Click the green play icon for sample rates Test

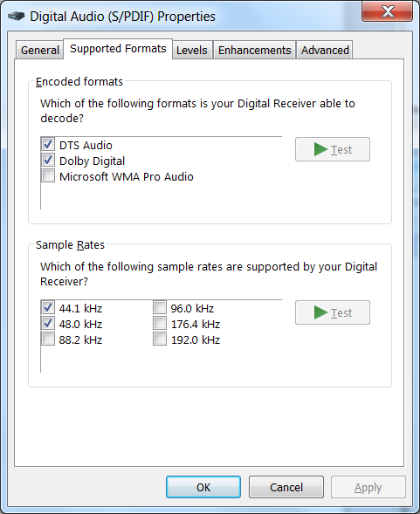coord(320,312)
